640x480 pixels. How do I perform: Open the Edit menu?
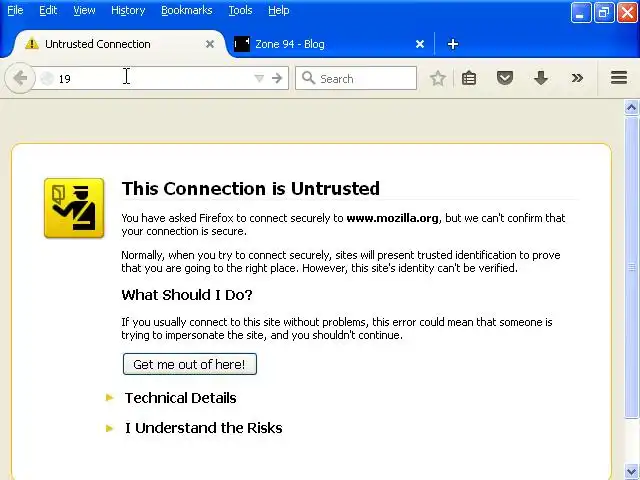[48, 10]
